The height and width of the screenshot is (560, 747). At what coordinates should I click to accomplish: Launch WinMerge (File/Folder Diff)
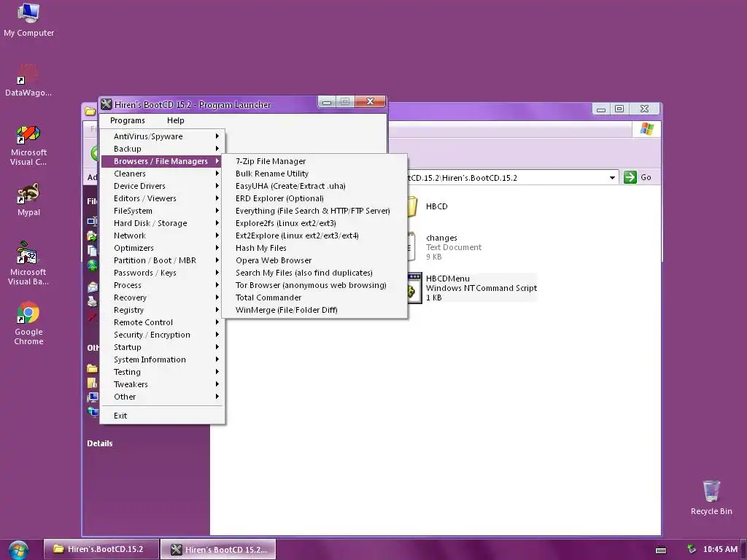click(x=314, y=309)
